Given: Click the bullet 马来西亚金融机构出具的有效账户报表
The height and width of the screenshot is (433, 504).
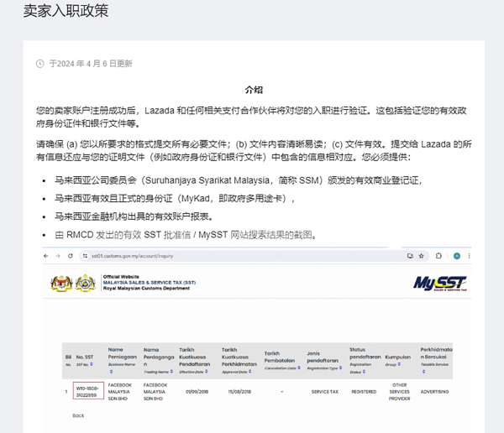Looking at the screenshot, I should tap(134, 216).
